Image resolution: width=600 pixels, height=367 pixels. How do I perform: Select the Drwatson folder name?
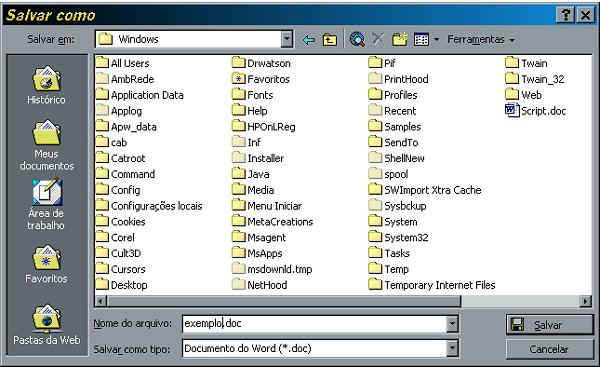point(269,63)
